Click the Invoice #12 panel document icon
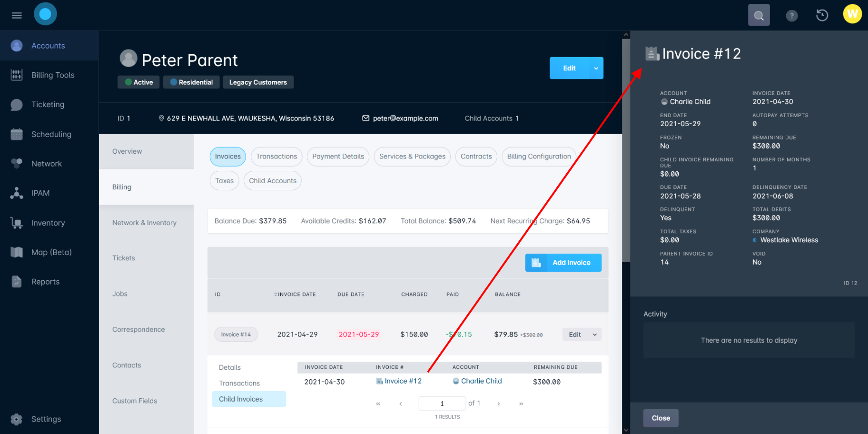868x434 pixels. point(652,54)
